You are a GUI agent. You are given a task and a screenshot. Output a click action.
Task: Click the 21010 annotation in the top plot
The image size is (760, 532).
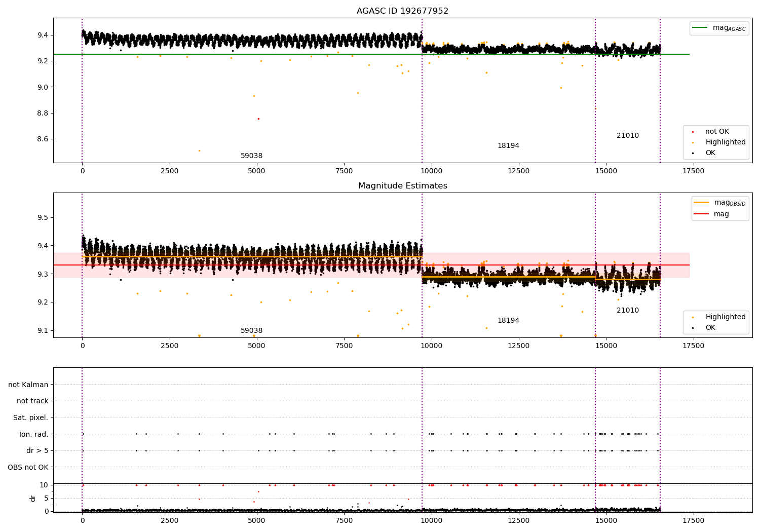click(x=628, y=136)
